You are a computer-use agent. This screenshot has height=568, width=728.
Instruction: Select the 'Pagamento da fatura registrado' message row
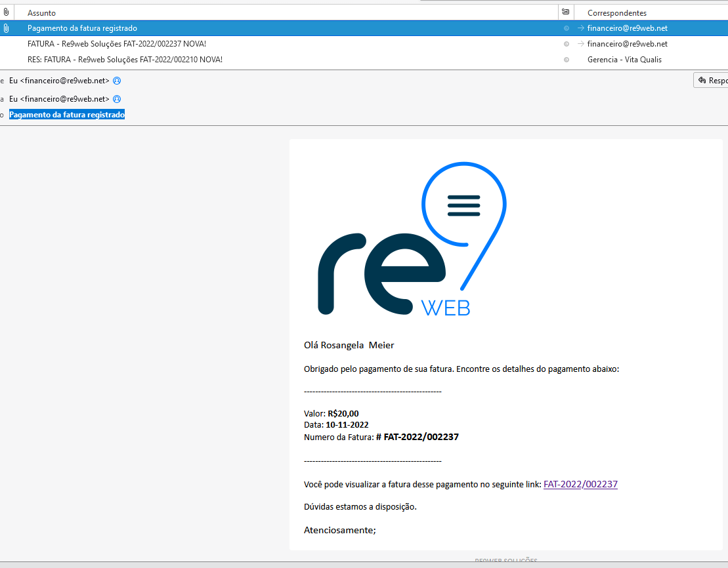tap(364, 28)
